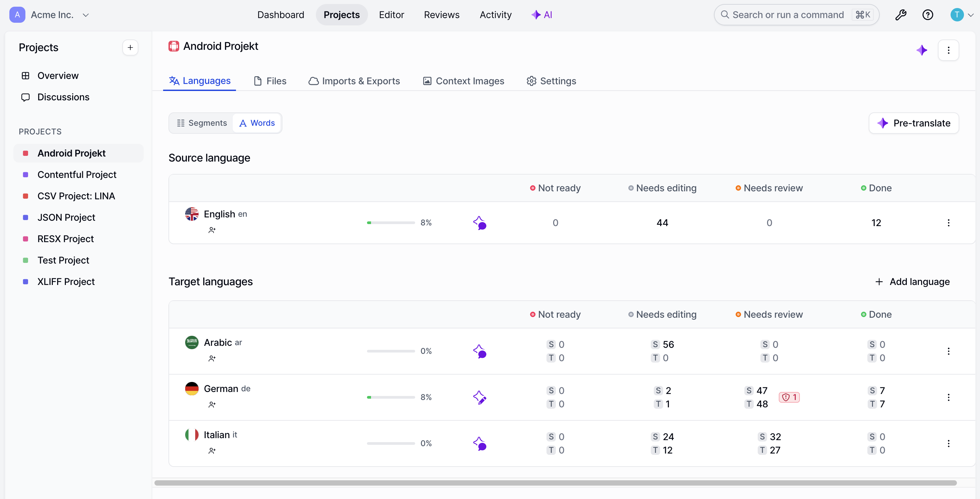The image size is (980, 499).
Task: Click the add member icon under Italian
Action: tap(212, 451)
